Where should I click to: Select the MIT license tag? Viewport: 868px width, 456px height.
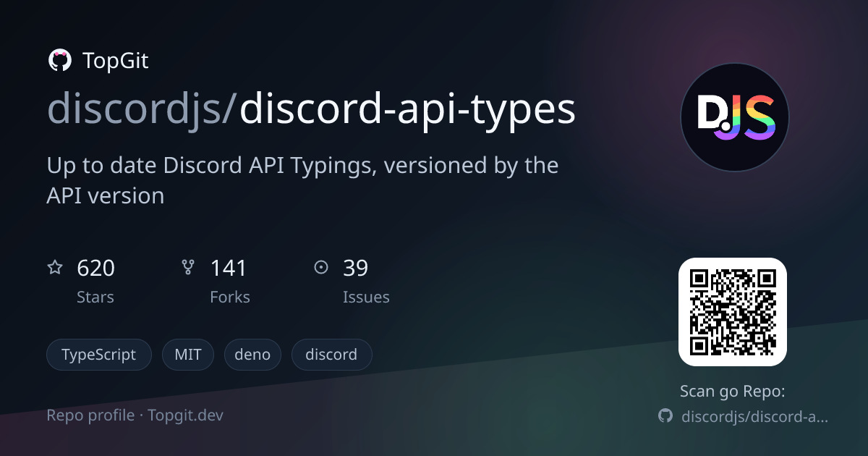(x=188, y=355)
